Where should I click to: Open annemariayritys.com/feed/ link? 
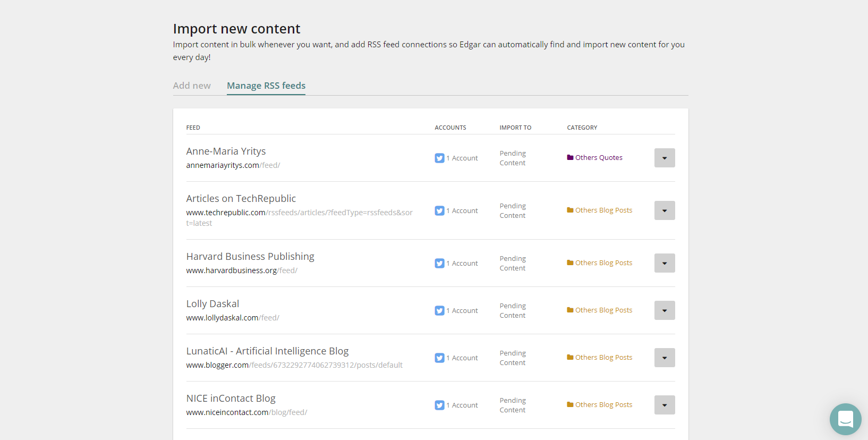pyautogui.click(x=233, y=165)
